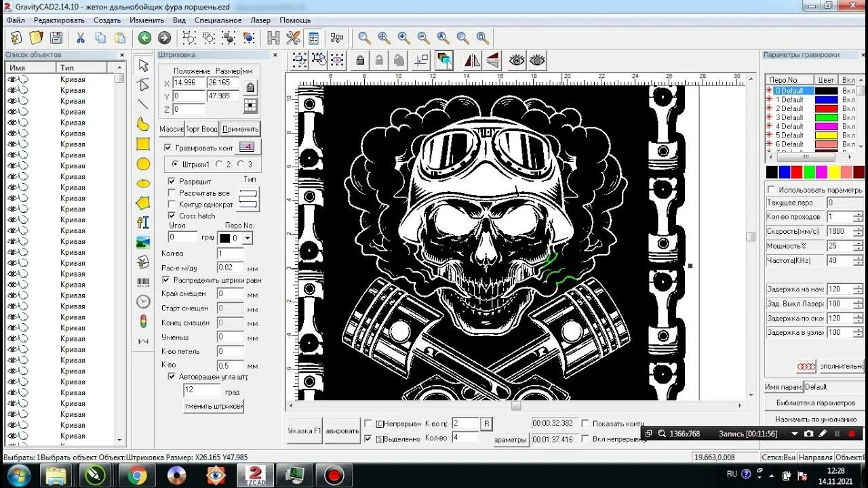The height and width of the screenshot is (488, 868).
Task: Enable the Рассчитать все checkbox
Action: (172, 193)
